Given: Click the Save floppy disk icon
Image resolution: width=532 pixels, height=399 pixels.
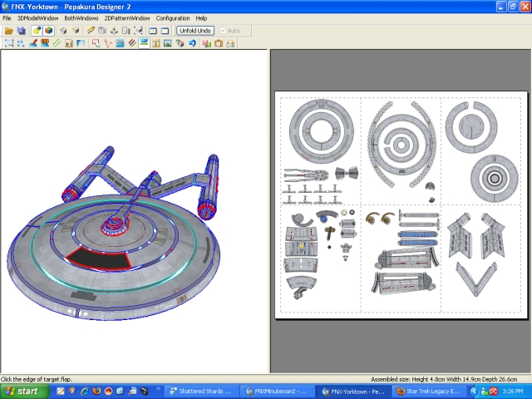Looking at the screenshot, I should pyautogui.click(x=21, y=31).
